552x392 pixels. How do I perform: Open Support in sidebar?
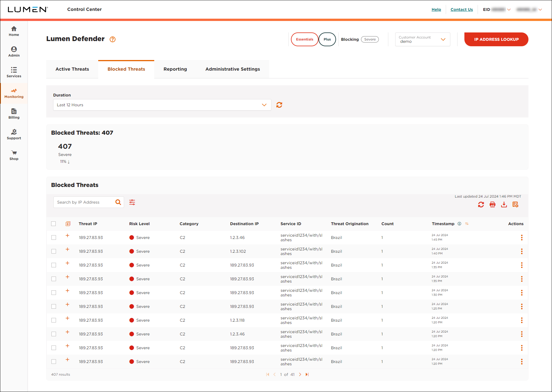tap(14, 135)
